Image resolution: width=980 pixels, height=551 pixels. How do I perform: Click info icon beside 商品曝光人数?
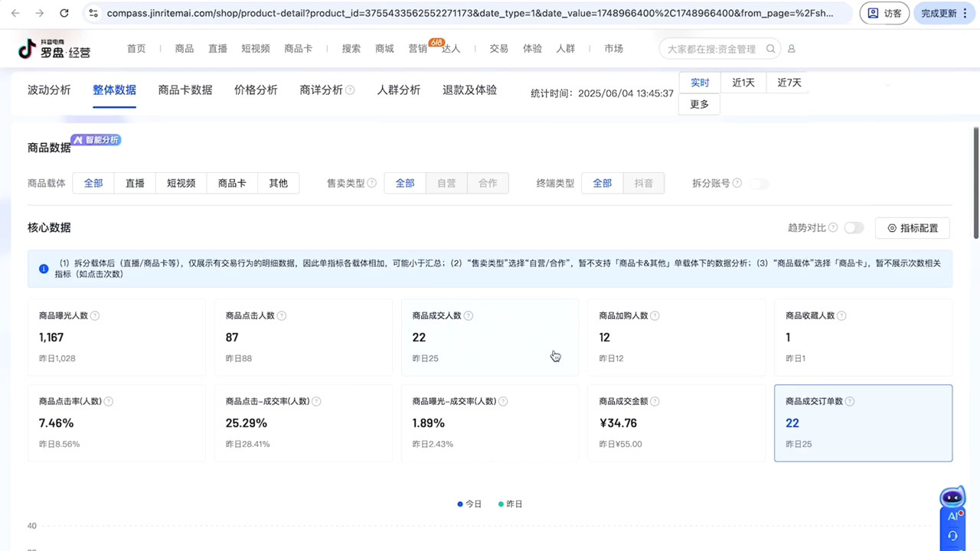point(95,316)
